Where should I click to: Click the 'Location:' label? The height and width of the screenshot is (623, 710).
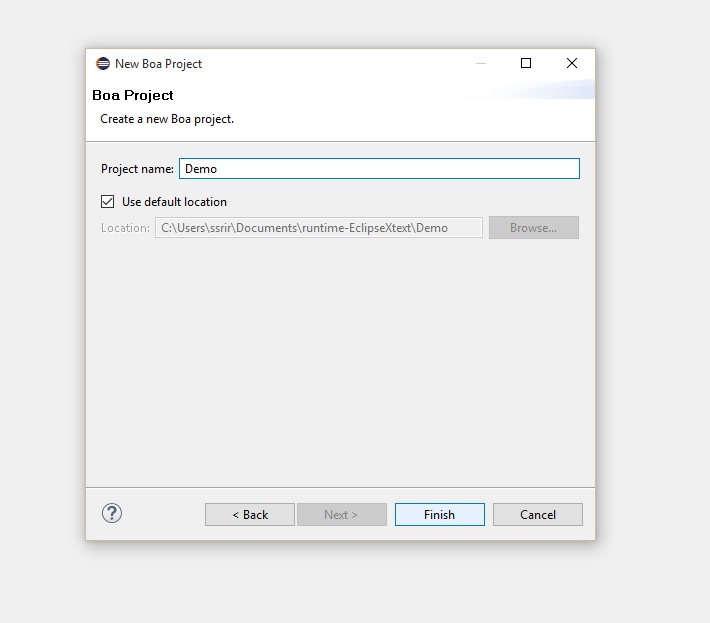pyautogui.click(x=125, y=228)
